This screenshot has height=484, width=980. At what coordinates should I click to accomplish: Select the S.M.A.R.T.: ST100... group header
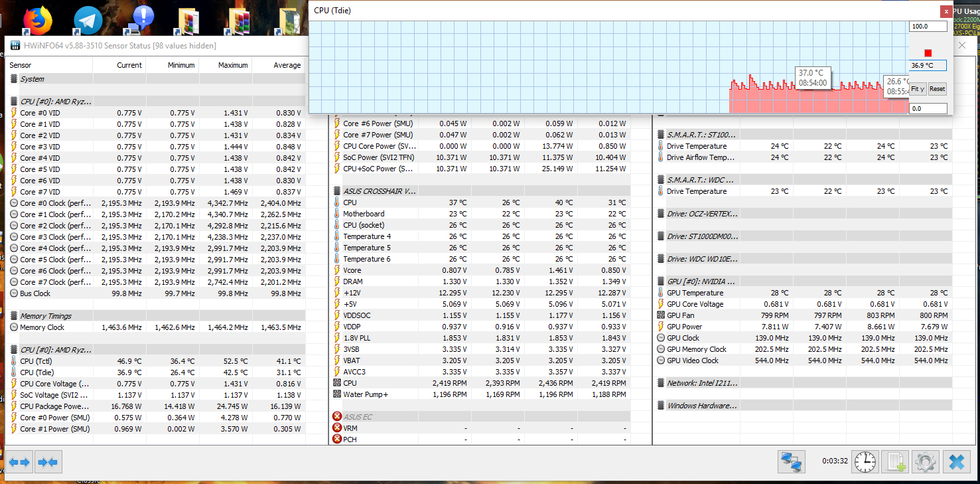[x=803, y=135]
